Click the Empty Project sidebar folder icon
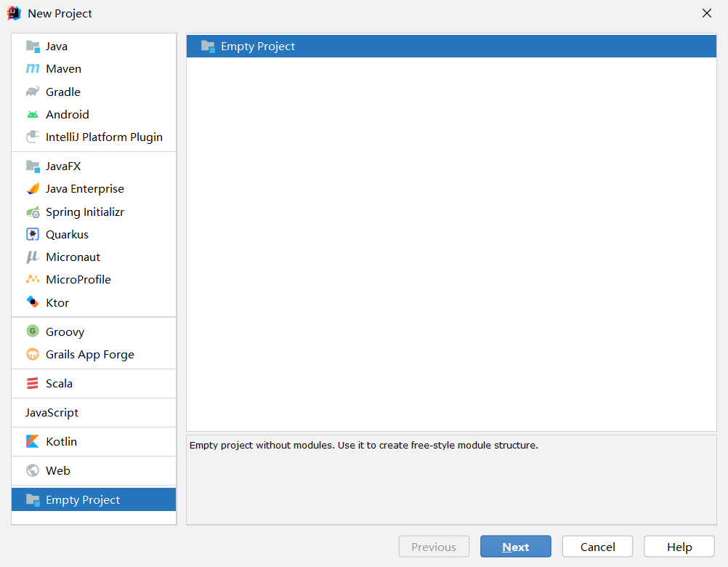The width and height of the screenshot is (728, 567). click(33, 499)
